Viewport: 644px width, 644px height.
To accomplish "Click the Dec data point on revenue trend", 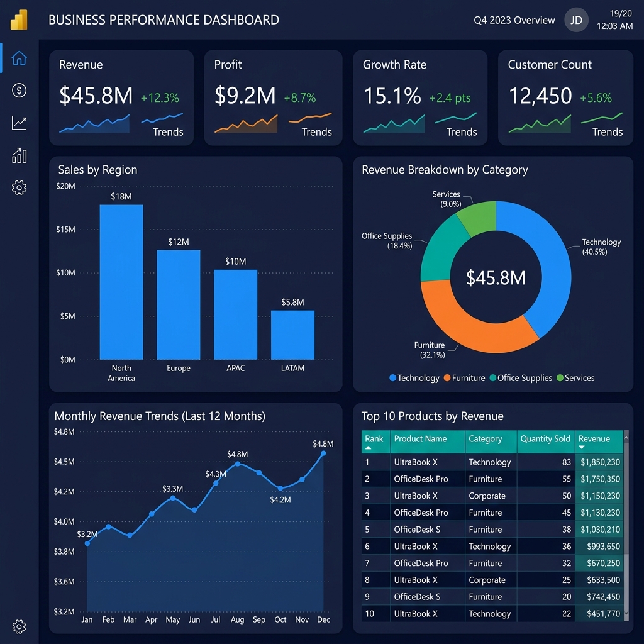I will tap(323, 453).
